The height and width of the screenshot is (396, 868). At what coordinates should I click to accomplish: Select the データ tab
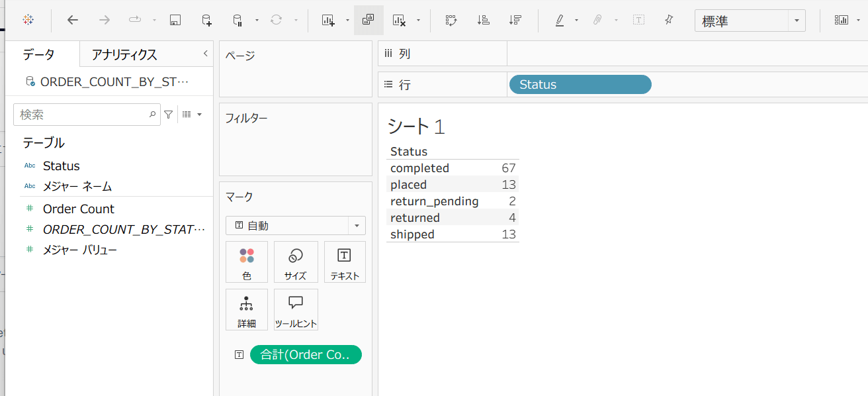[x=39, y=55]
